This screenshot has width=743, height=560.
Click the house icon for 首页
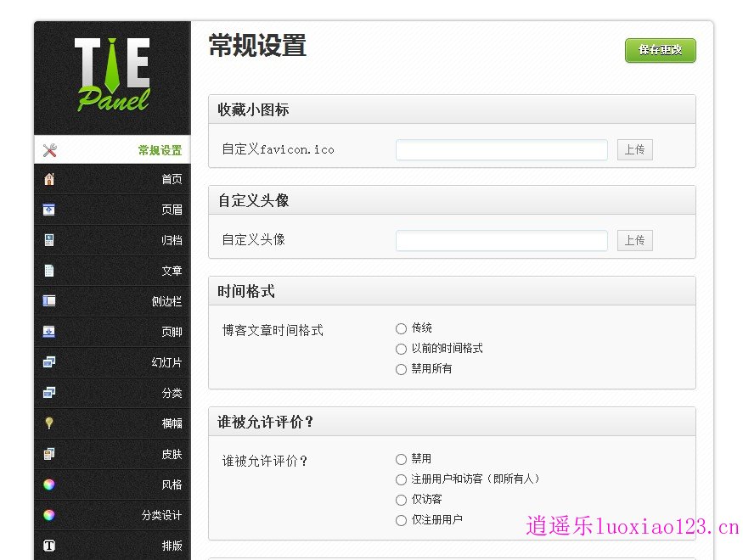tap(49, 179)
